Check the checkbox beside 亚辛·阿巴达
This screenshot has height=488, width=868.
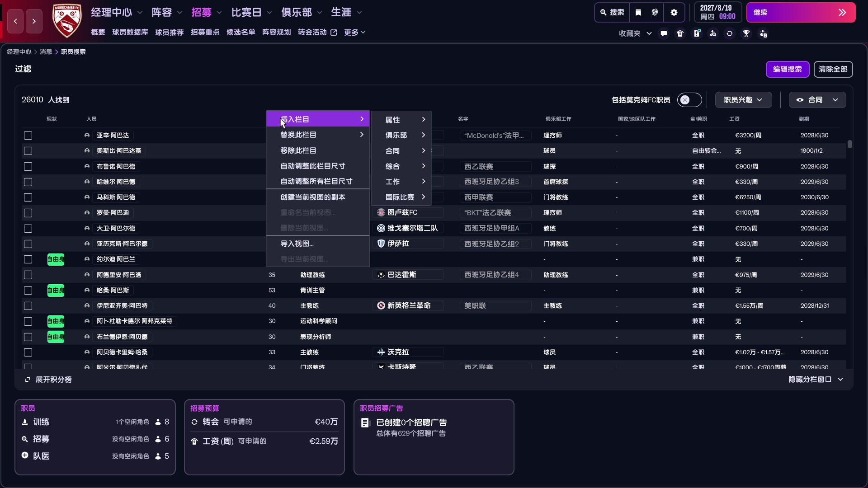28,136
